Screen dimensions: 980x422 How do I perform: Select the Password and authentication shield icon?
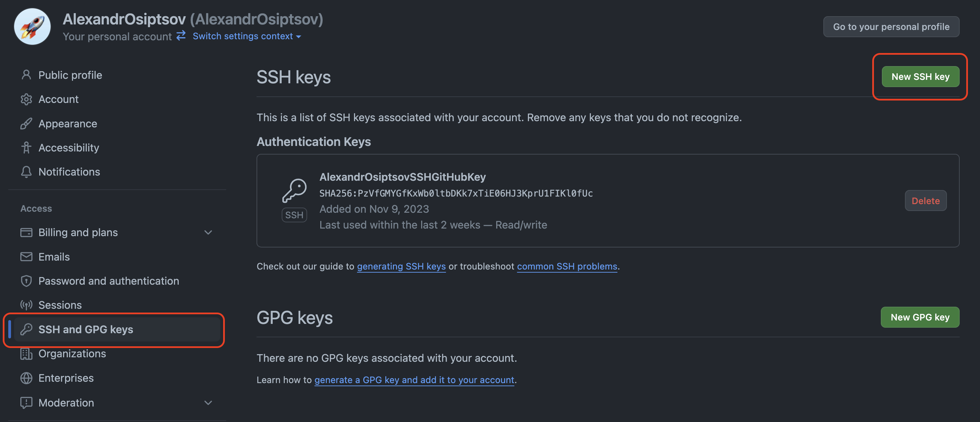pyautogui.click(x=26, y=281)
